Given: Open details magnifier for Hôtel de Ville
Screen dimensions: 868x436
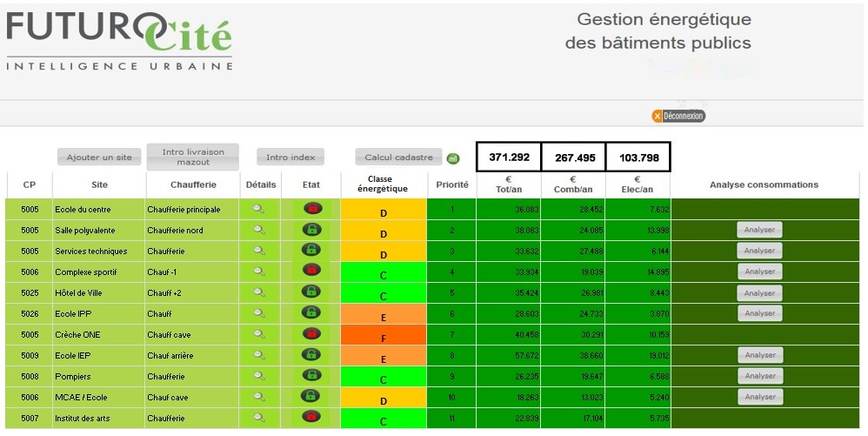Looking at the screenshot, I should click(258, 292).
